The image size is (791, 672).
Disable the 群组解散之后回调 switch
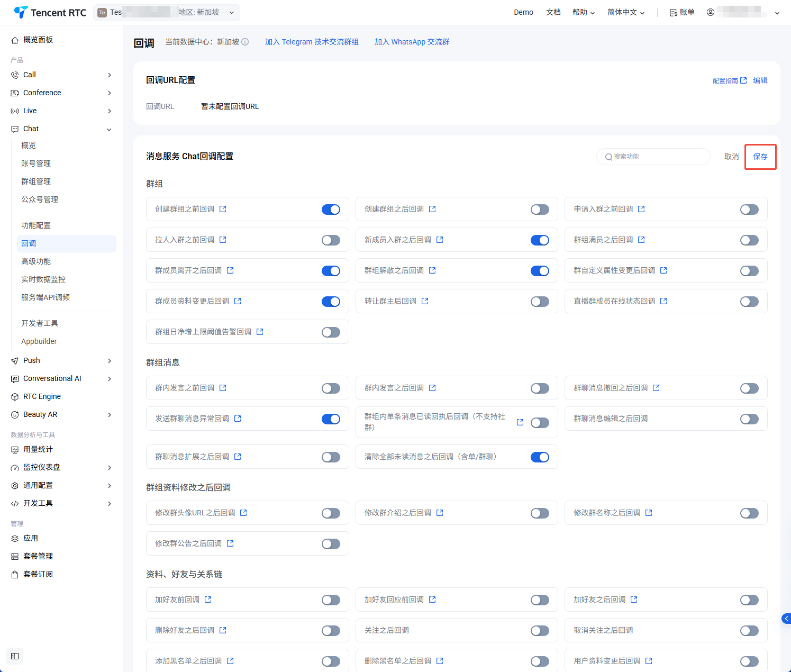click(x=540, y=271)
